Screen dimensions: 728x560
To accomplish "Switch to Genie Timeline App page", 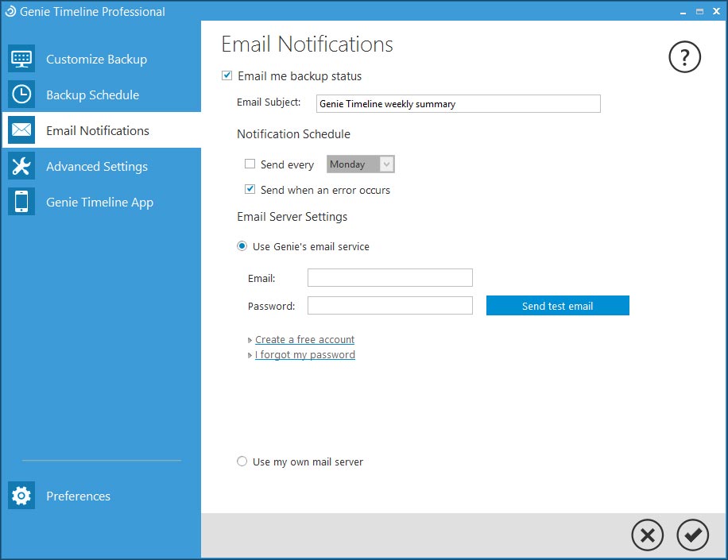I will click(101, 202).
